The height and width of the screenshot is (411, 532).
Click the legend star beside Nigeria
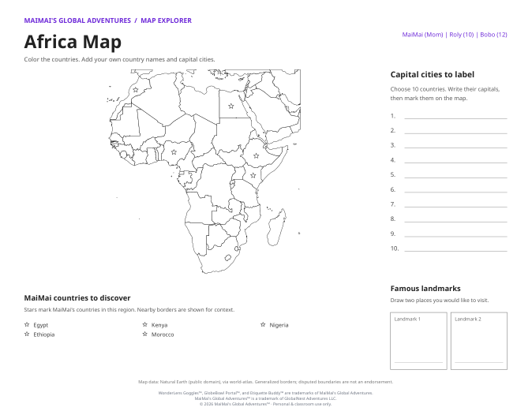coord(263,324)
